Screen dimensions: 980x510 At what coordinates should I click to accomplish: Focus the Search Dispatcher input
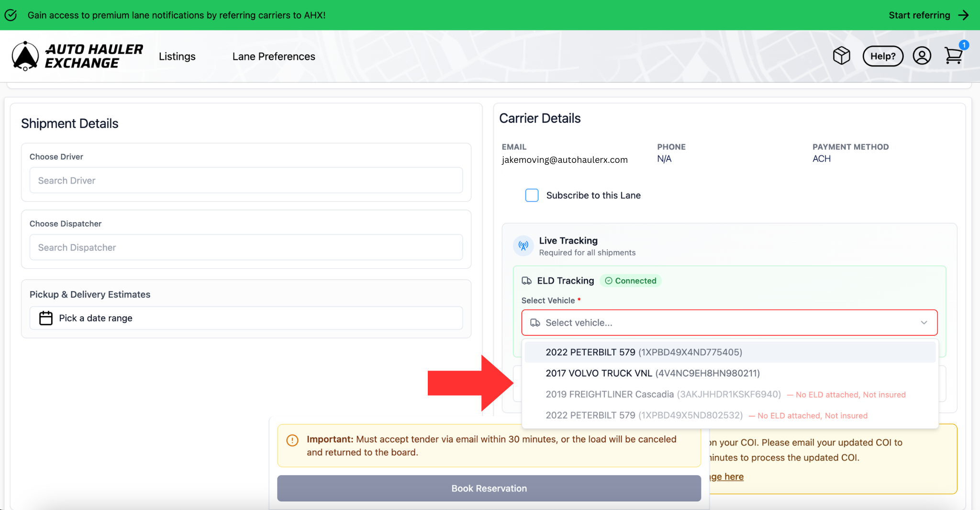point(246,248)
